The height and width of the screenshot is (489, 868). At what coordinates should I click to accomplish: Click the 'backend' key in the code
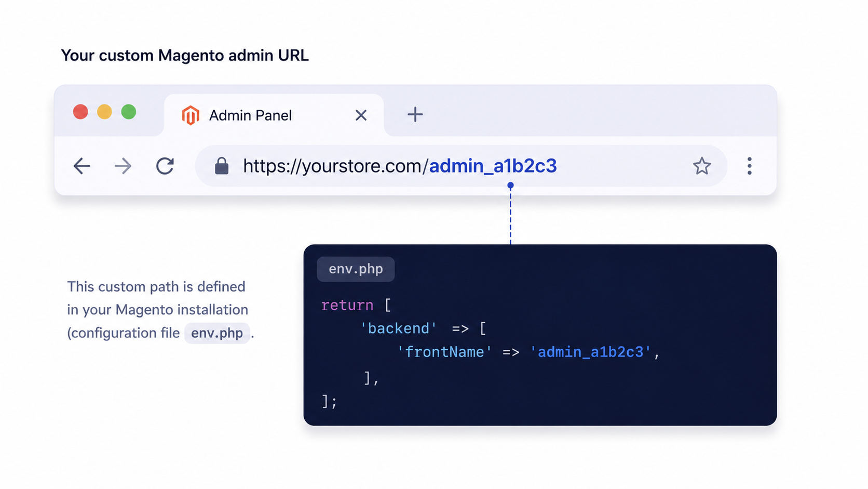point(398,328)
